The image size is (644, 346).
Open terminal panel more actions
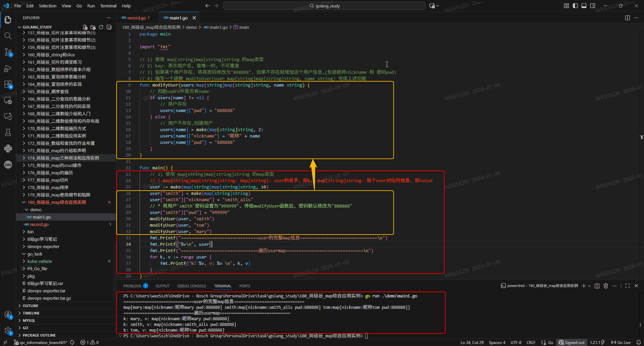pyautogui.click(x=614, y=286)
